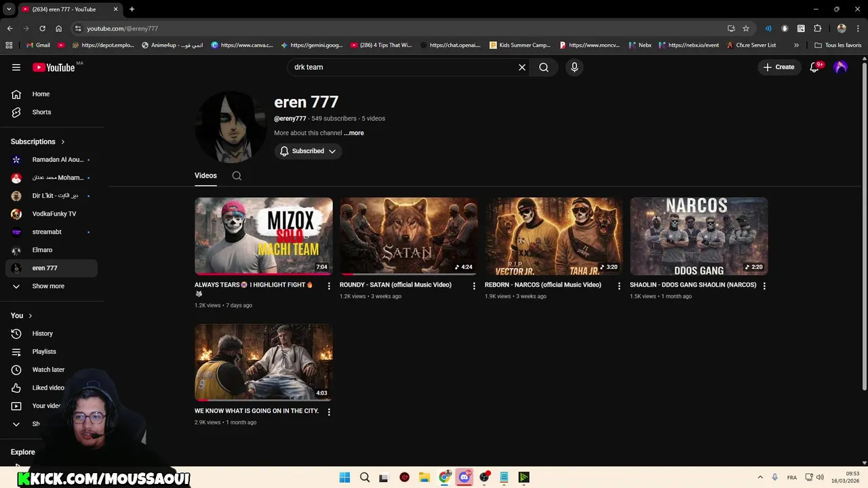Play the MIZOX MACHI TEAM thumbnail
The height and width of the screenshot is (488, 868).
click(263, 236)
